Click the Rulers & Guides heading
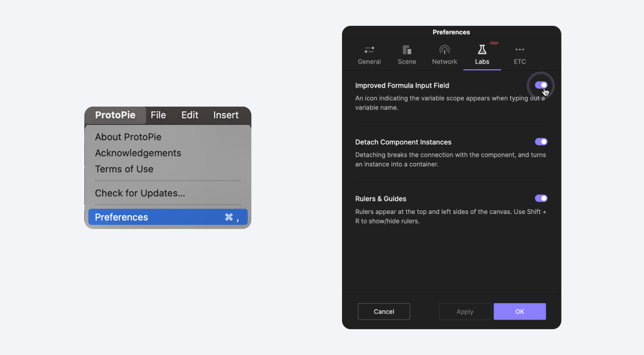 click(381, 199)
